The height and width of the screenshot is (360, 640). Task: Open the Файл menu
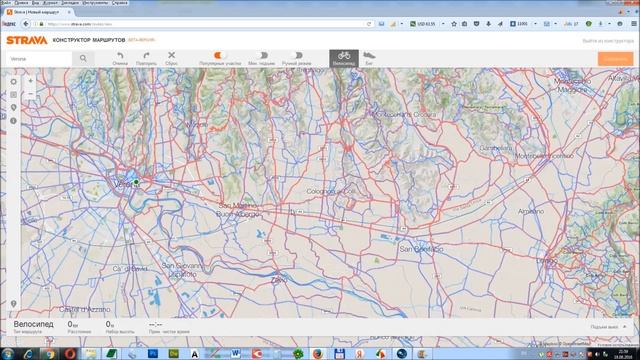point(6,2)
